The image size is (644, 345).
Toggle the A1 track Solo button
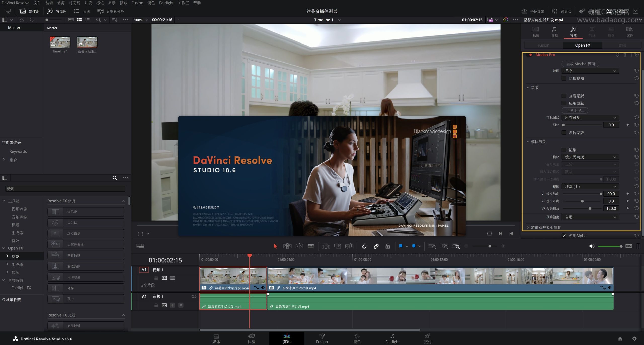tap(172, 305)
